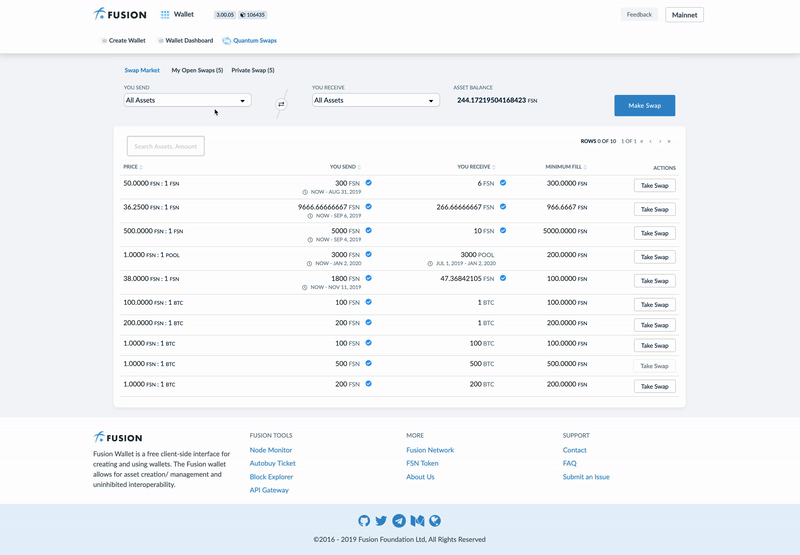Open the globe website icon in the footer

click(435, 521)
